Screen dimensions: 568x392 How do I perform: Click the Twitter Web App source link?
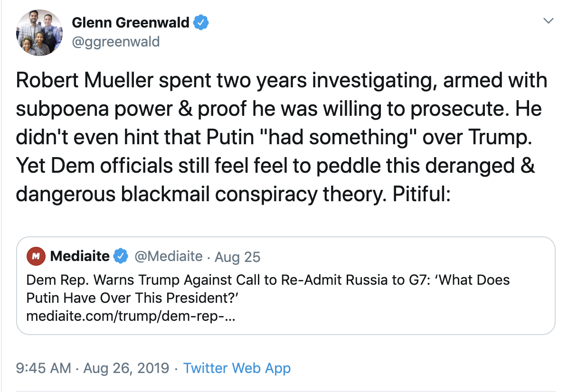(237, 368)
